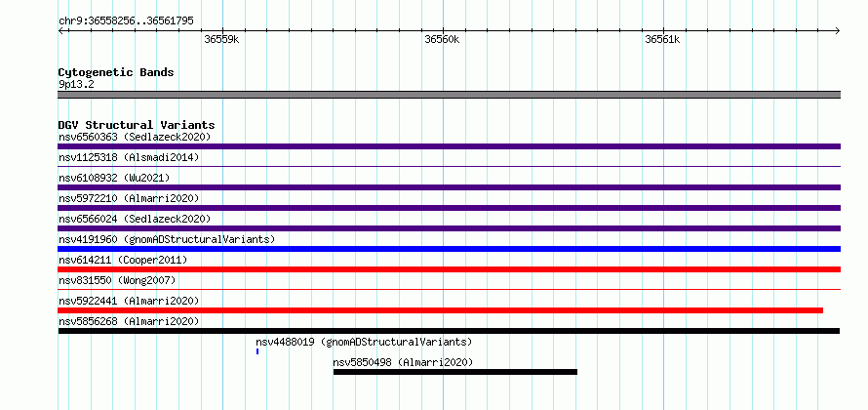Viewport: 868px width, 410px height.
Task: Click the DGV Structural Variants track title
Action: 137,125
